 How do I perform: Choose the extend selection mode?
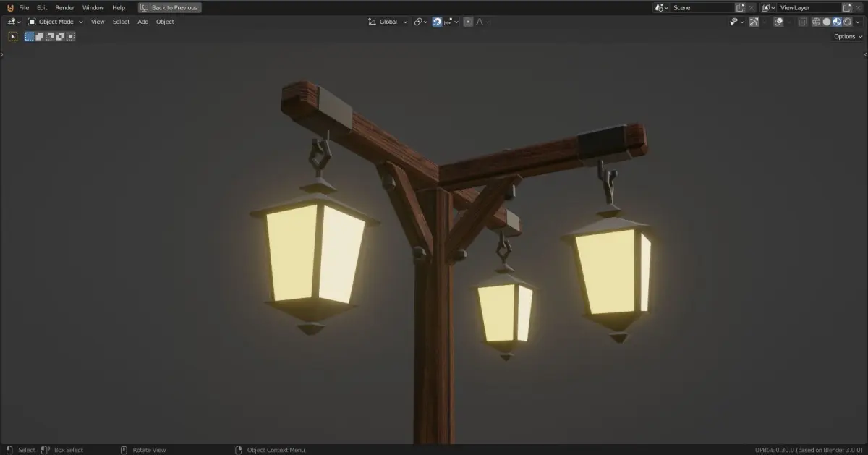(x=40, y=36)
